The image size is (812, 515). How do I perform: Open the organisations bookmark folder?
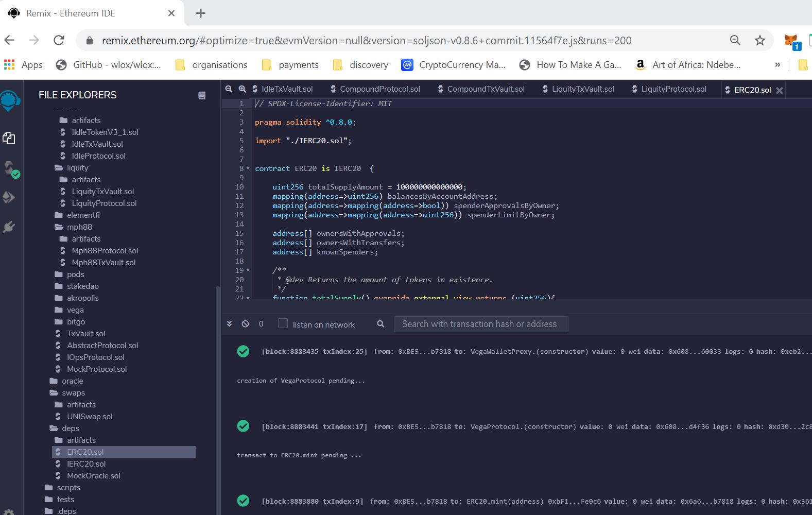(212, 65)
